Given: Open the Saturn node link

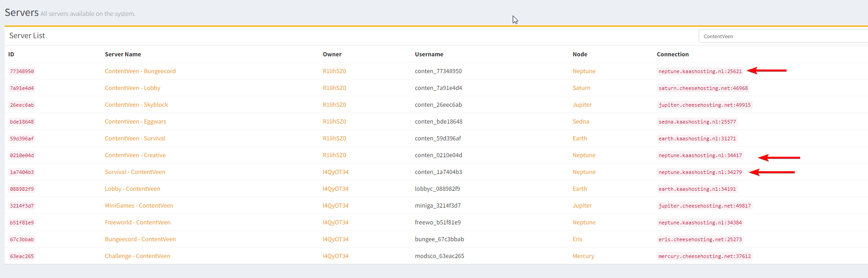Looking at the screenshot, I should click(x=581, y=88).
